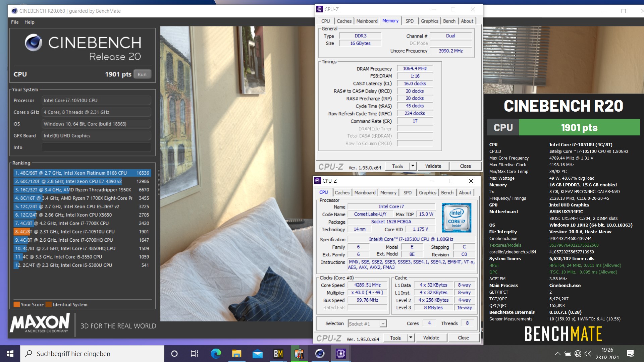The width and height of the screenshot is (644, 362).
Task: Switch to HWiNFO taskbar icon
Action: click(x=299, y=354)
